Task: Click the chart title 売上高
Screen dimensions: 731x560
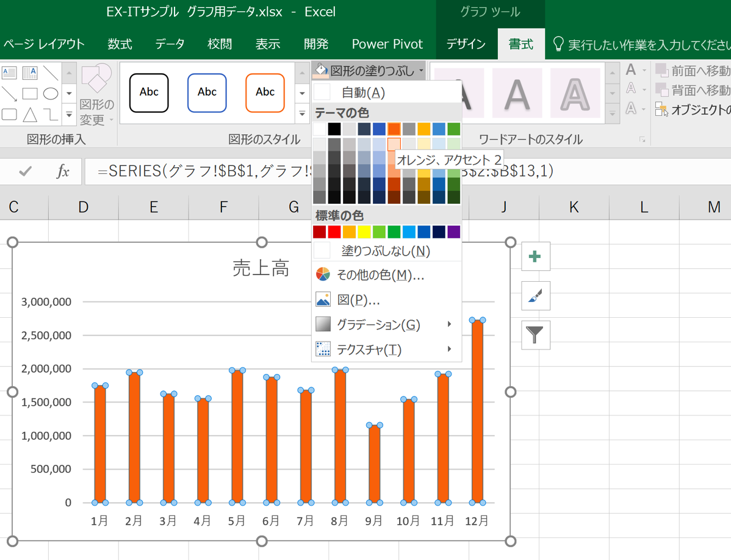Action: click(261, 268)
